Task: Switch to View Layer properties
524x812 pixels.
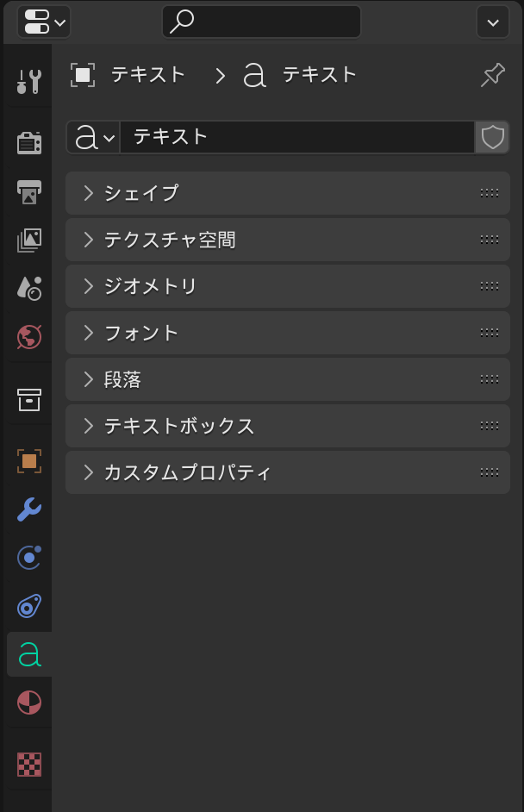Action: click(28, 240)
